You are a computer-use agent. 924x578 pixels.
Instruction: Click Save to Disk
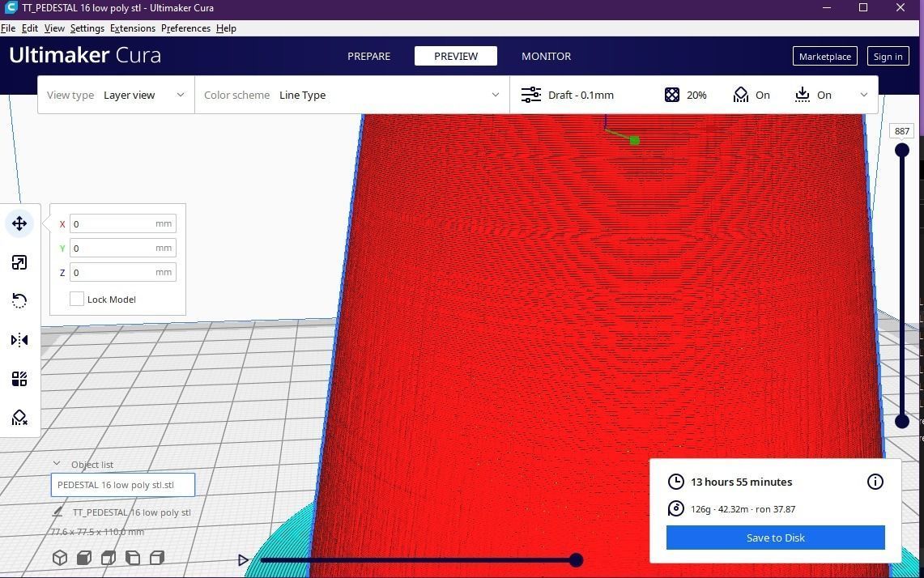pyautogui.click(x=776, y=538)
